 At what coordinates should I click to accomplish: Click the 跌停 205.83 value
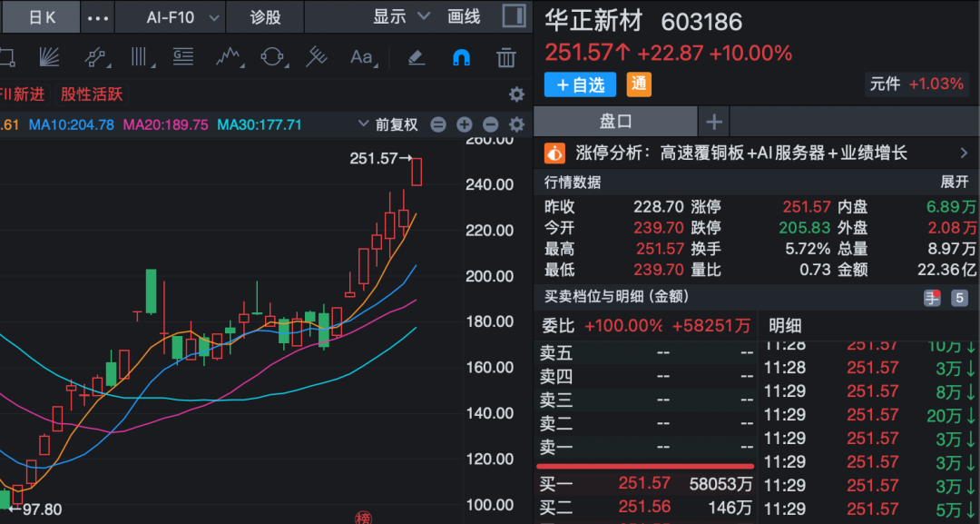tap(804, 228)
